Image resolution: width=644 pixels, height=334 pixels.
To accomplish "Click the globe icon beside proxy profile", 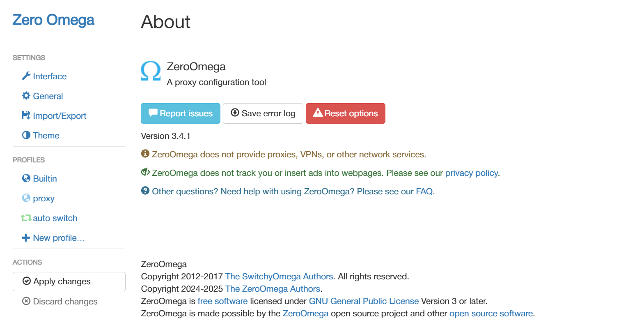I will tap(26, 198).
